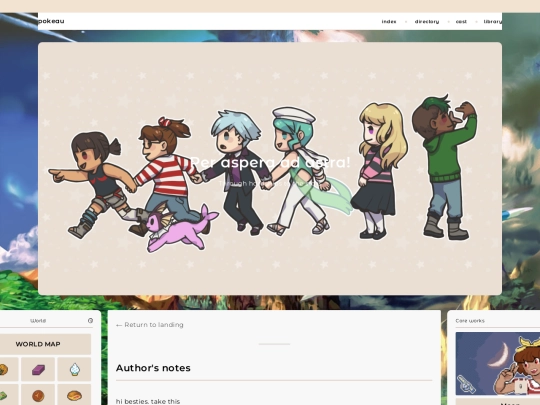This screenshot has height=405, width=540.
Task: Open the library nav item
Action: point(493,21)
